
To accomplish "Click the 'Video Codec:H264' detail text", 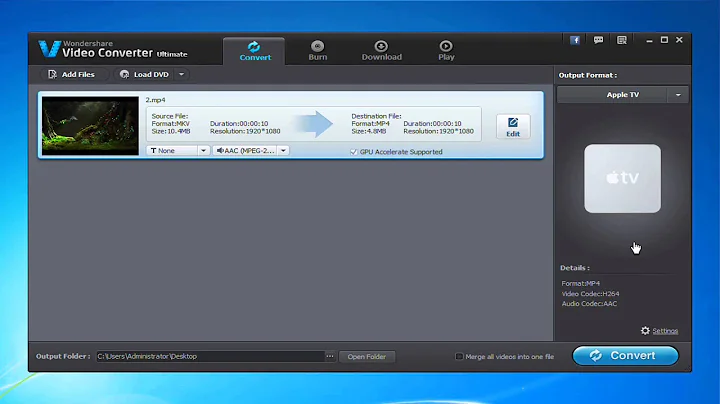I will click(x=590, y=294).
